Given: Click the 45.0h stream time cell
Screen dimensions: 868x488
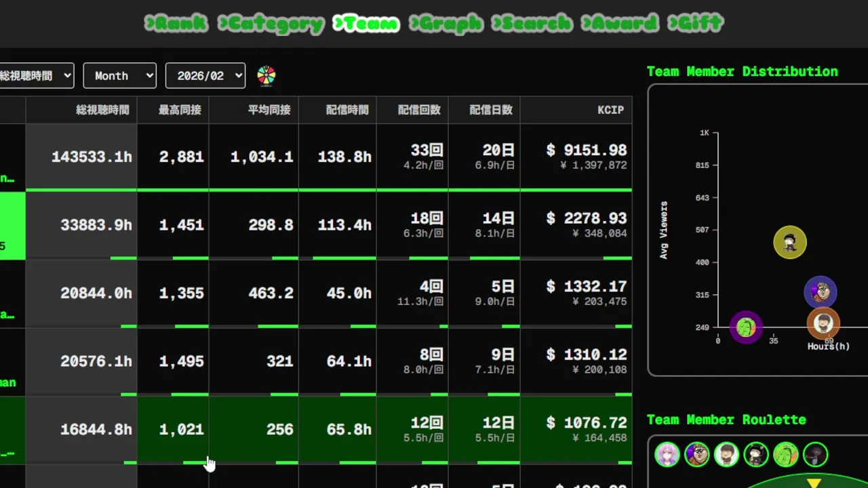Looking at the screenshot, I should point(338,293).
